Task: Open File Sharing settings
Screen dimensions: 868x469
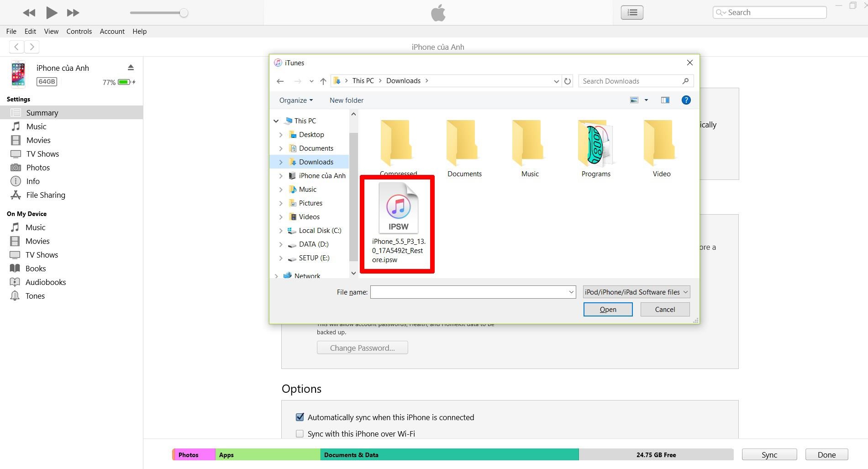Action: 45,195
